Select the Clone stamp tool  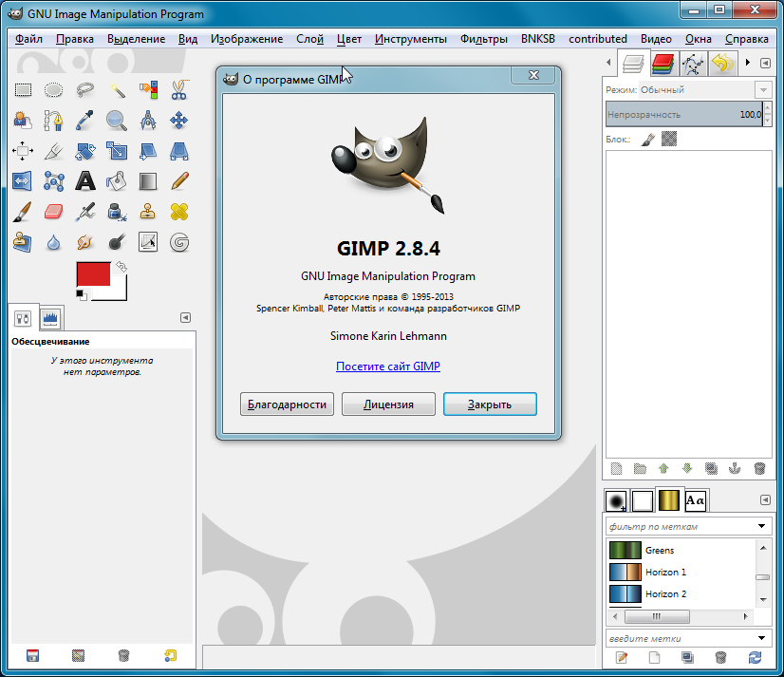pyautogui.click(x=148, y=212)
